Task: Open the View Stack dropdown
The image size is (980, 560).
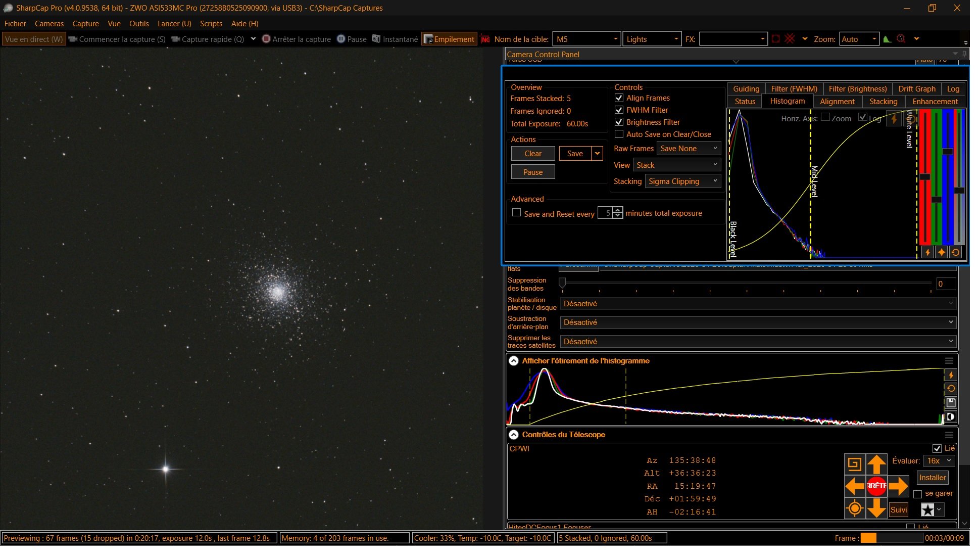Action: click(677, 165)
